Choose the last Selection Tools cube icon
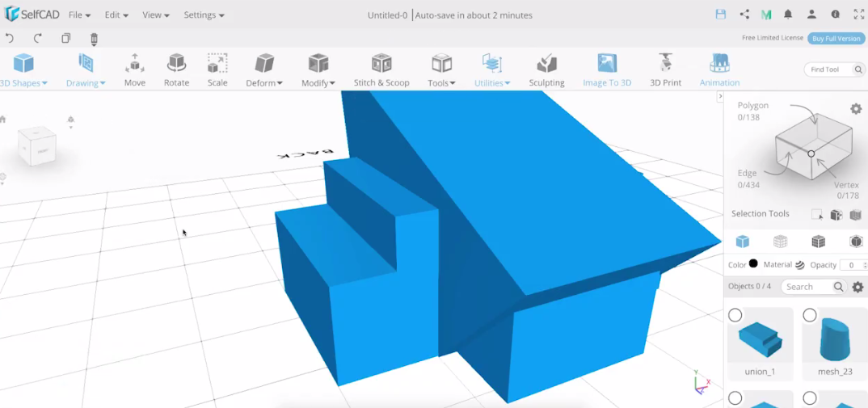This screenshot has width=868, height=408. 856,214
